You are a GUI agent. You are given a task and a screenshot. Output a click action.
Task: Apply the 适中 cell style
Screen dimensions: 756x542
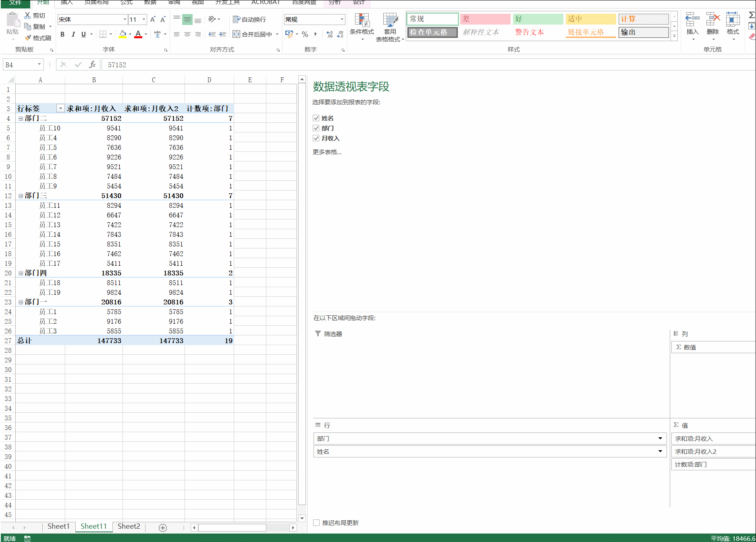pyautogui.click(x=591, y=19)
